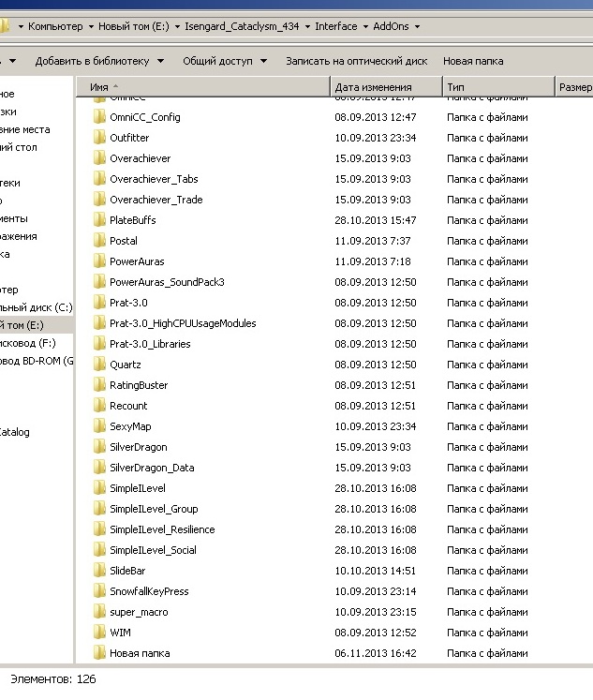Sort by the Размер column header

574,87
